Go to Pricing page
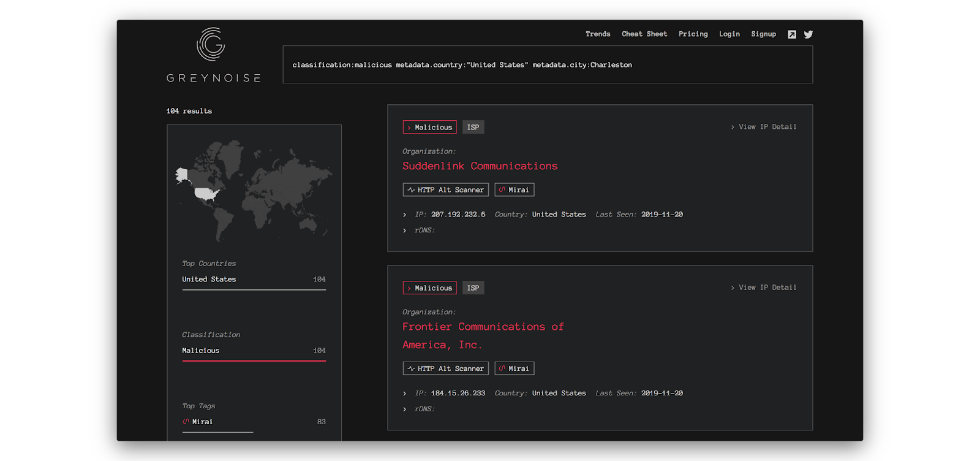This screenshot has height=461, width=980. [693, 34]
